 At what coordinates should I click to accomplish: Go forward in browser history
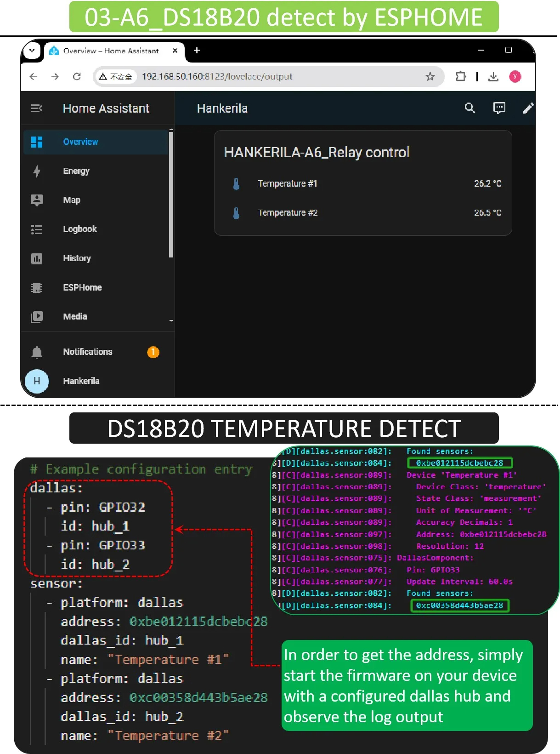pyautogui.click(x=55, y=76)
